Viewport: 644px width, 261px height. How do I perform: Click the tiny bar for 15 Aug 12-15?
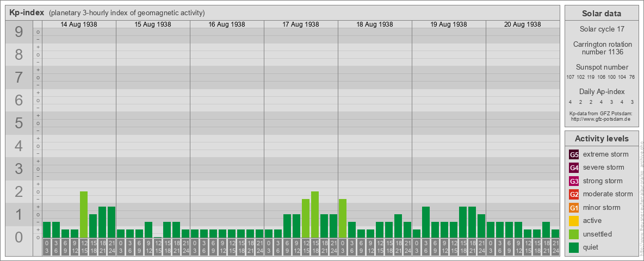tap(158, 237)
